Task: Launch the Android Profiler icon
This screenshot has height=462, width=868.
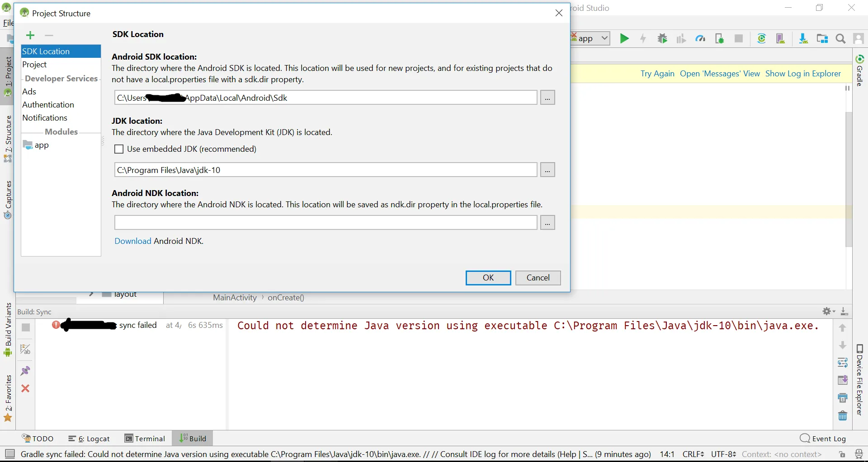Action: point(700,38)
